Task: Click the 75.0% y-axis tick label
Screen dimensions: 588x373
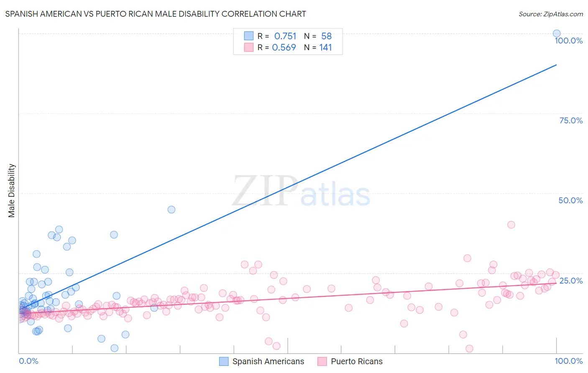Action: pyautogui.click(x=571, y=120)
